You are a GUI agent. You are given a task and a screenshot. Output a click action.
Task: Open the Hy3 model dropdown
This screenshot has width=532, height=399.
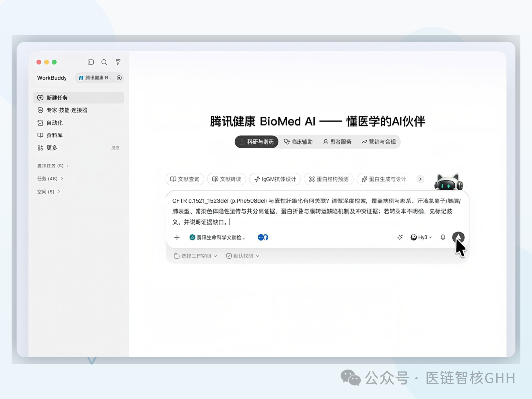click(x=421, y=237)
